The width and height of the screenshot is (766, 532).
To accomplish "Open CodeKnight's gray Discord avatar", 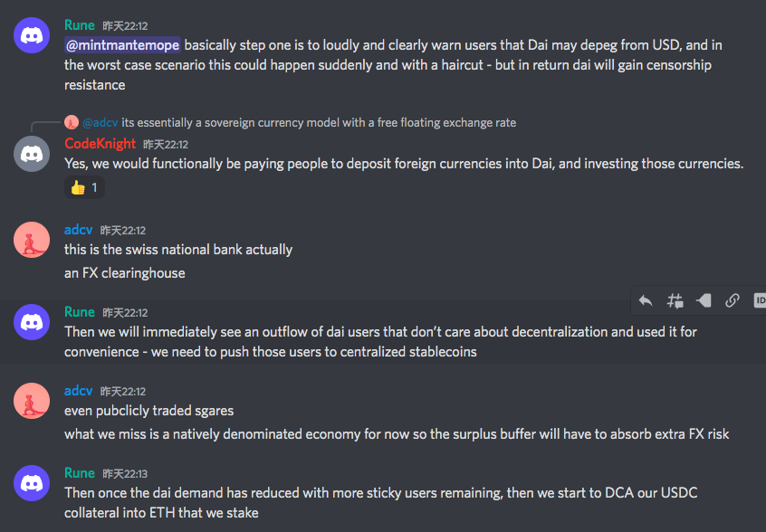I will tap(33, 154).
